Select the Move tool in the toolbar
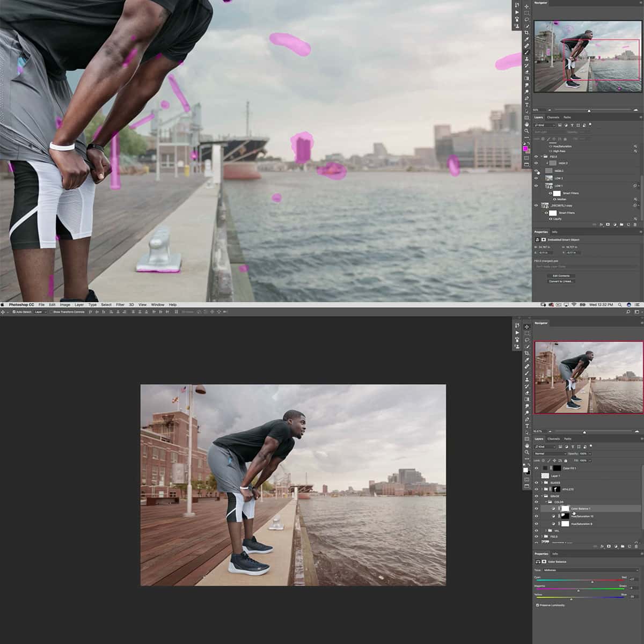 [x=527, y=327]
